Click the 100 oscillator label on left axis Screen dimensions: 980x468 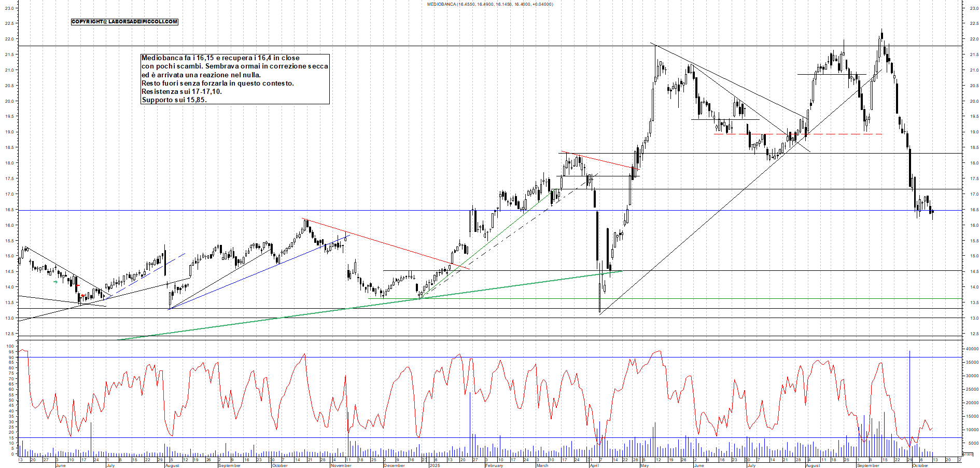pos(10,346)
